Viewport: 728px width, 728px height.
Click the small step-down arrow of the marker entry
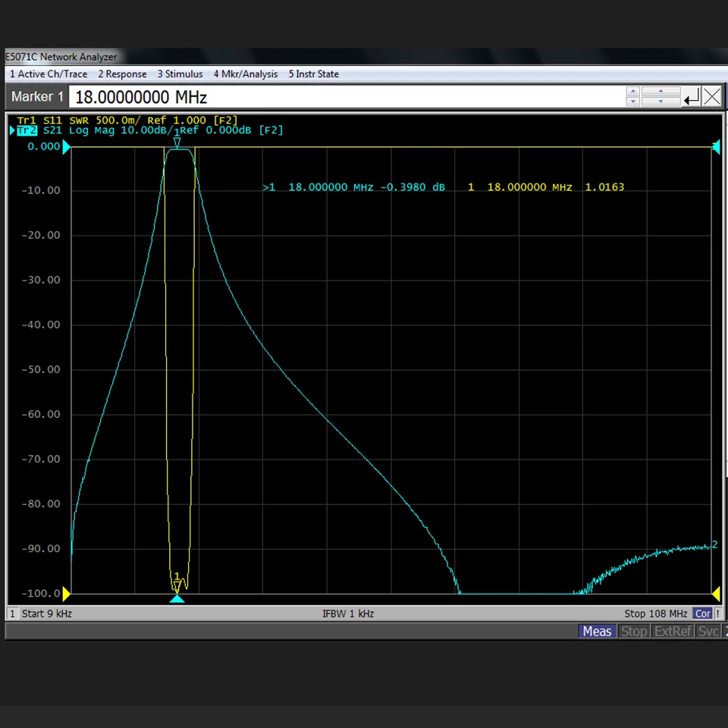coord(632,102)
